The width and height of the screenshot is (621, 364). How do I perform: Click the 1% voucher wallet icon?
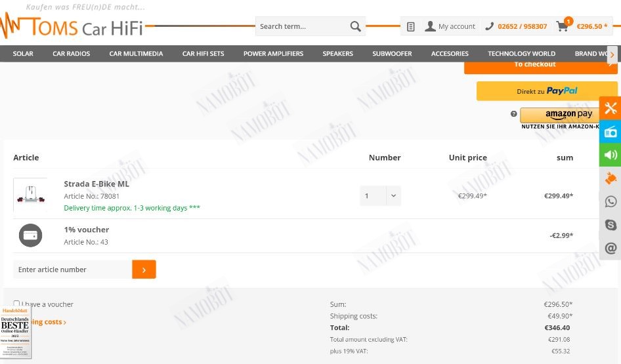pyautogui.click(x=30, y=235)
